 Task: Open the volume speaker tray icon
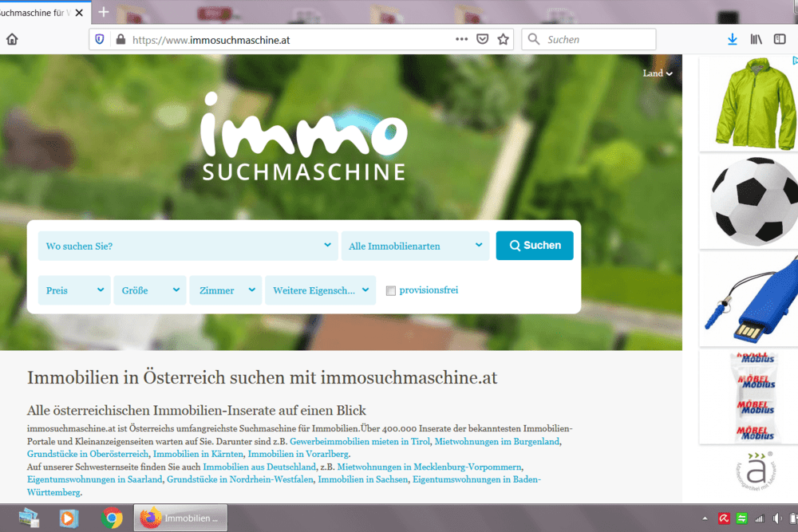776,518
